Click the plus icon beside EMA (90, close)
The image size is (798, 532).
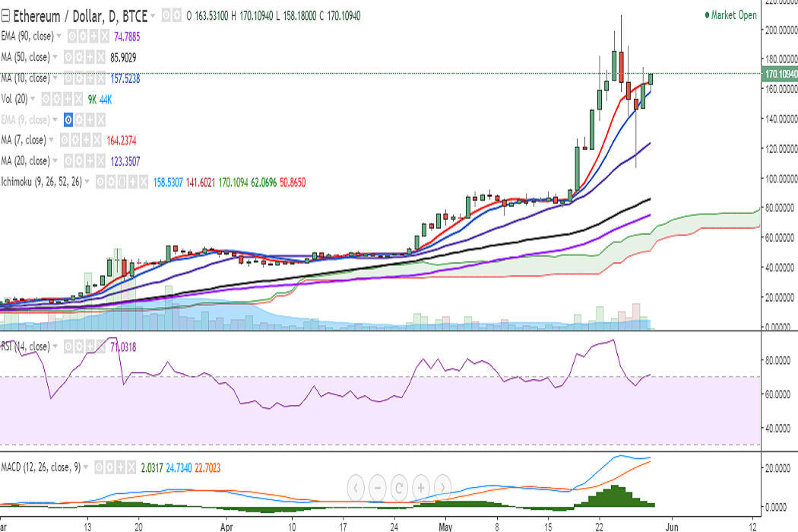[93, 36]
